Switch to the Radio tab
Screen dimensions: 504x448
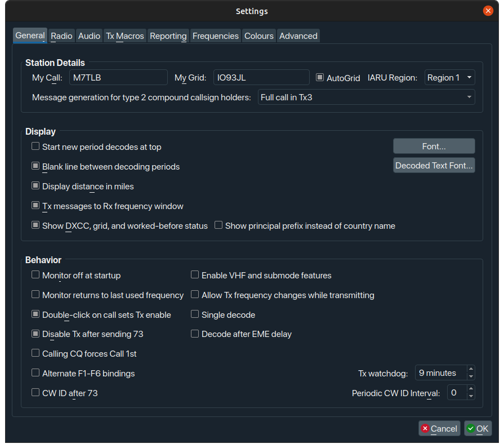[x=61, y=36]
